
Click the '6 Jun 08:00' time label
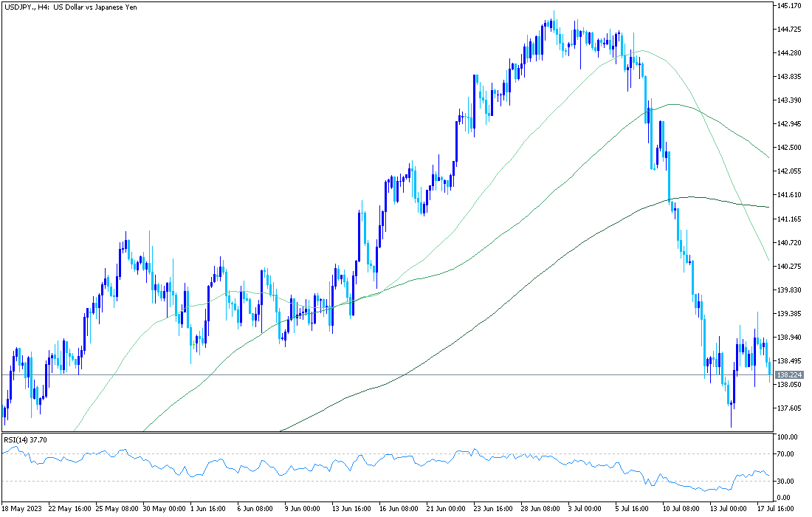255,509
